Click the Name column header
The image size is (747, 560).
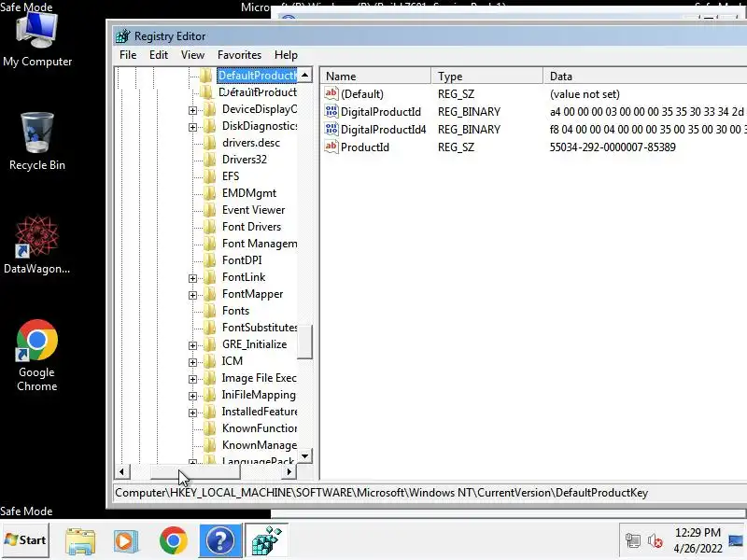(x=375, y=77)
